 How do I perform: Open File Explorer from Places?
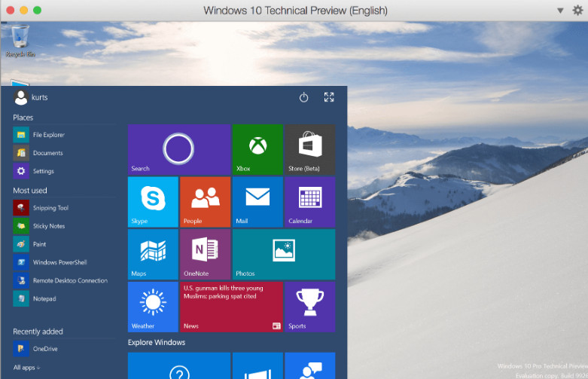[x=64, y=135]
